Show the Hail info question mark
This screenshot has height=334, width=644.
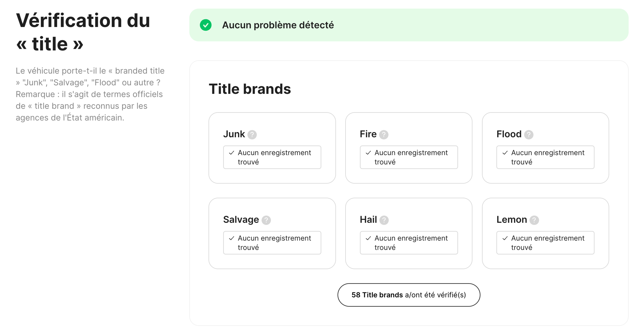coord(384,220)
